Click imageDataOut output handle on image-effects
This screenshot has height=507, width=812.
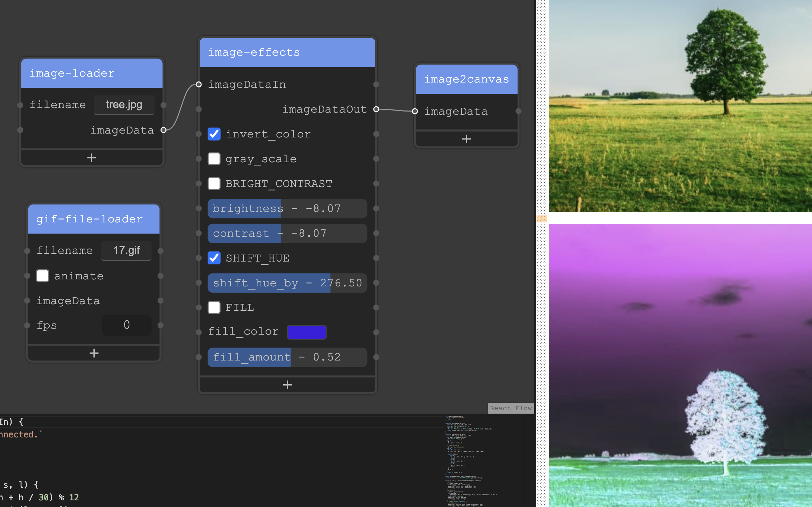point(376,109)
